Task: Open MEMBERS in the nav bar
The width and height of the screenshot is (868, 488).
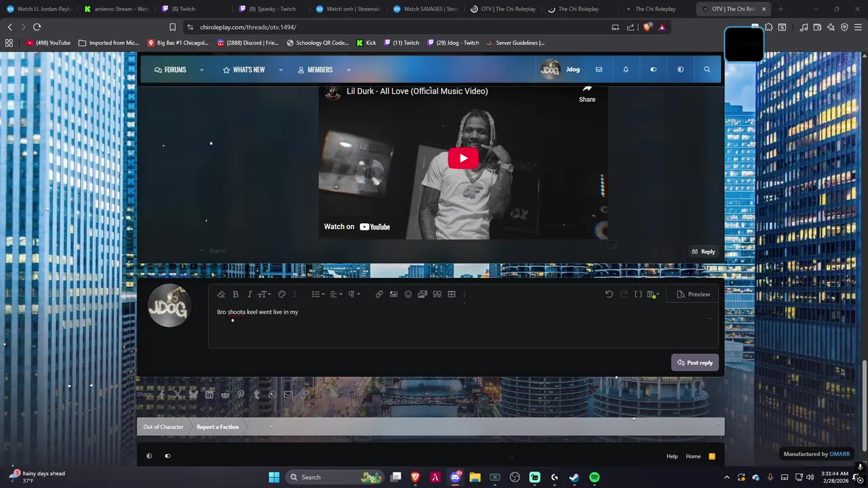Action: (x=315, y=69)
